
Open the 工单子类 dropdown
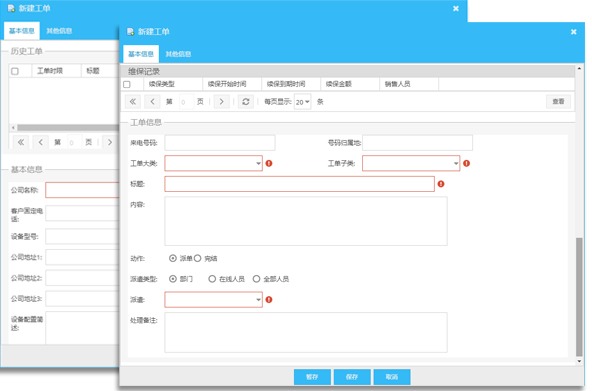[x=411, y=163]
